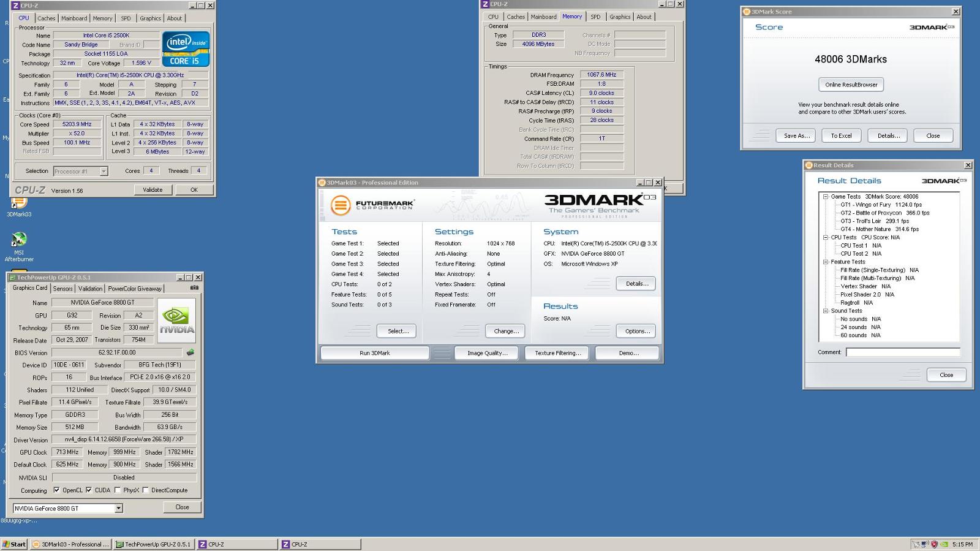Open the NVIDIA tray icon in the system tray

[945, 544]
